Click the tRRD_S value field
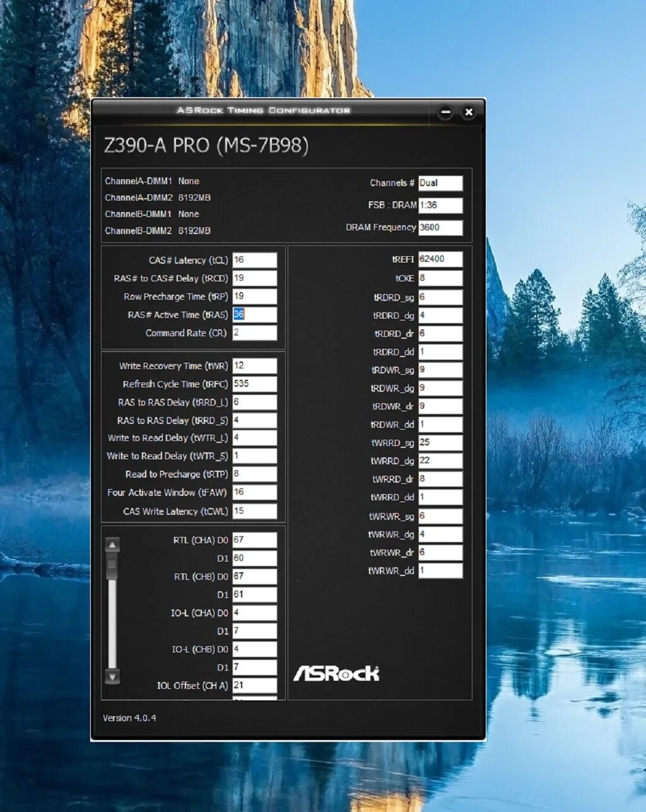This screenshot has height=812, width=646. click(255, 420)
